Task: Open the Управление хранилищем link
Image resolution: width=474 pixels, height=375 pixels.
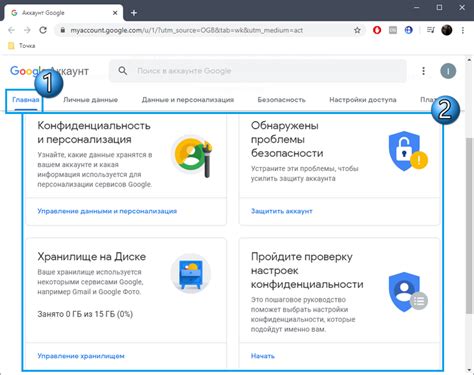Action: tap(81, 356)
